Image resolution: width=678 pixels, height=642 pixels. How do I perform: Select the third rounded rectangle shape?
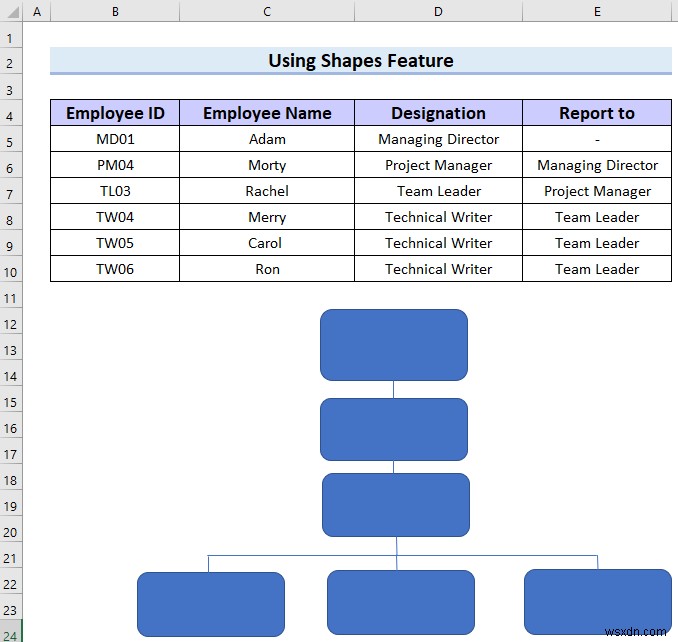[396, 505]
